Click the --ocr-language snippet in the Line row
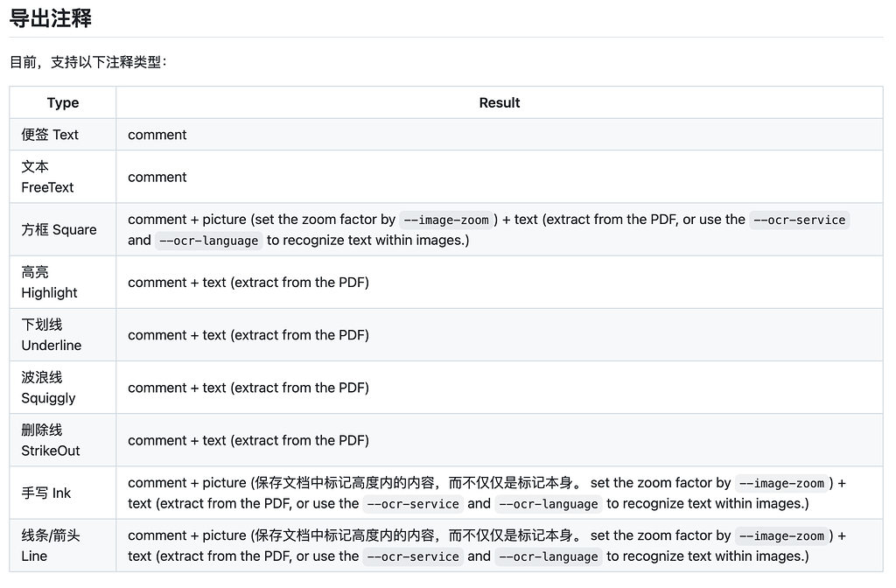The image size is (896, 588). click(x=549, y=556)
